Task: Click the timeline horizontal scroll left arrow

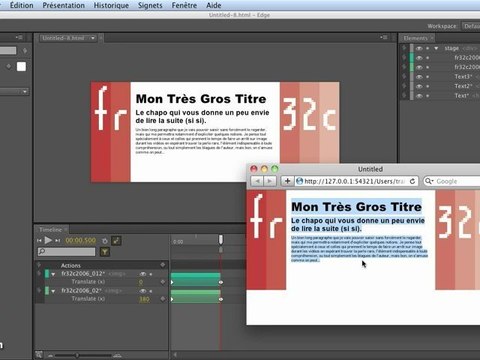Action: tap(175, 355)
